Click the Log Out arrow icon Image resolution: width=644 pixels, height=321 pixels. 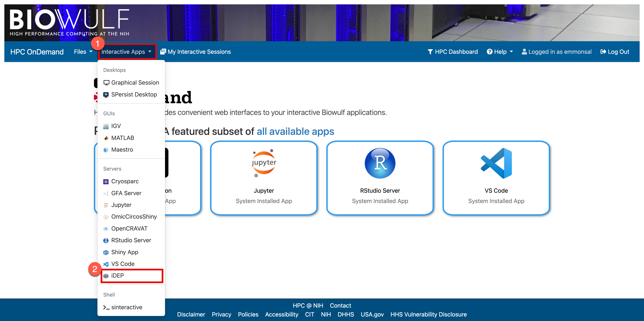pyautogui.click(x=603, y=52)
